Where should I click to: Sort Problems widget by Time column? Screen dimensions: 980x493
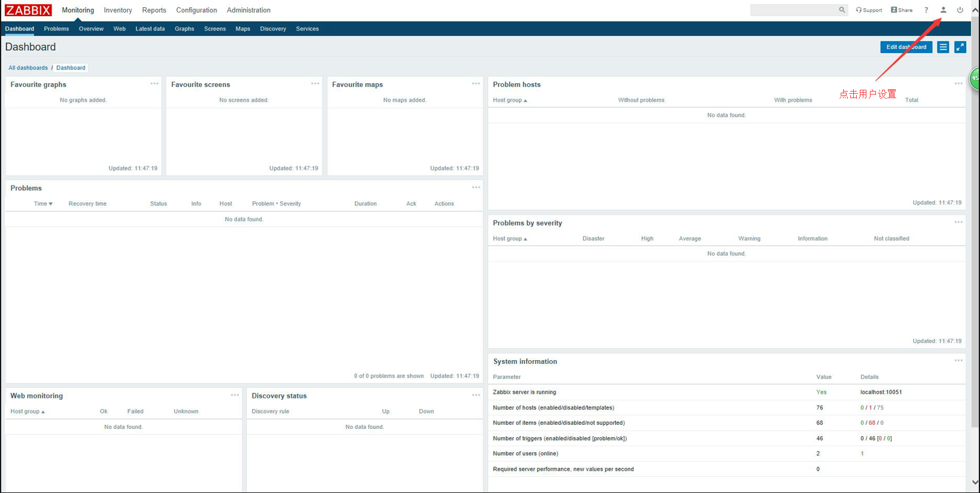point(43,203)
